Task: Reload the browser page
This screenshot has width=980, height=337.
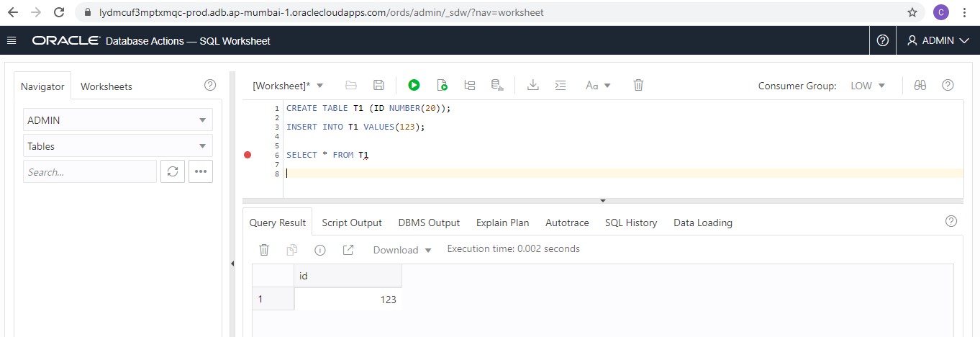Action: [59, 12]
